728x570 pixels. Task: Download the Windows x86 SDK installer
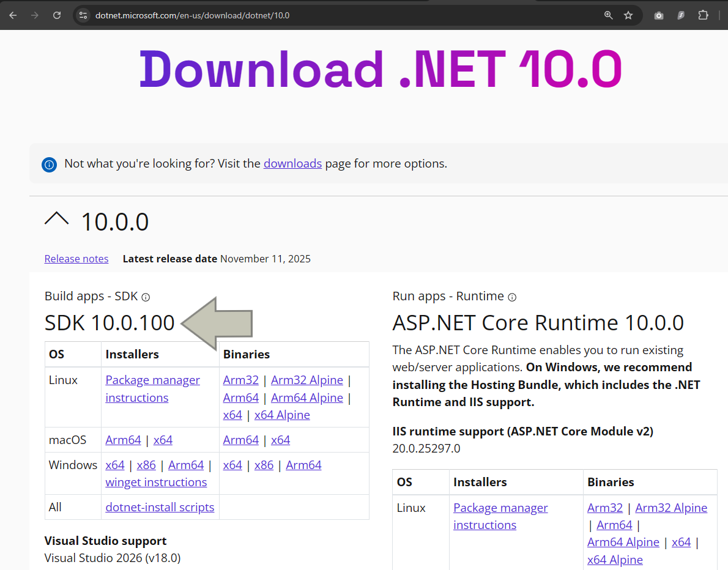pos(146,465)
